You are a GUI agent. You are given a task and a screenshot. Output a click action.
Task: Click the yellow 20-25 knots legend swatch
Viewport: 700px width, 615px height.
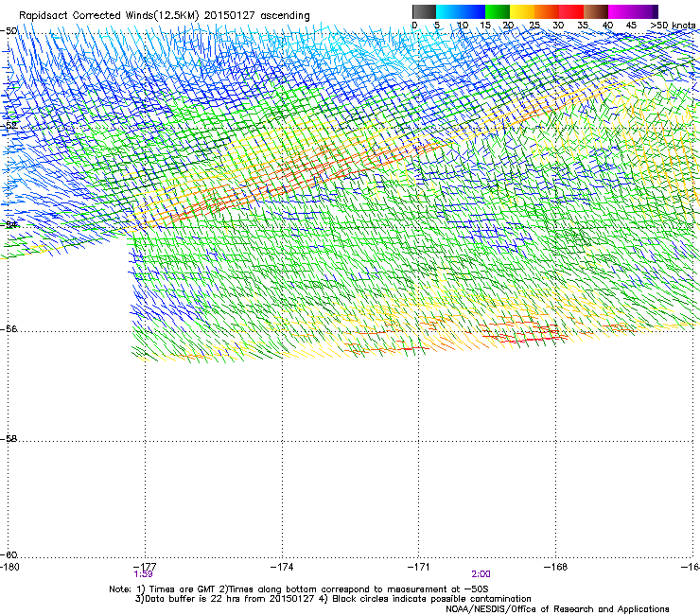(522, 11)
